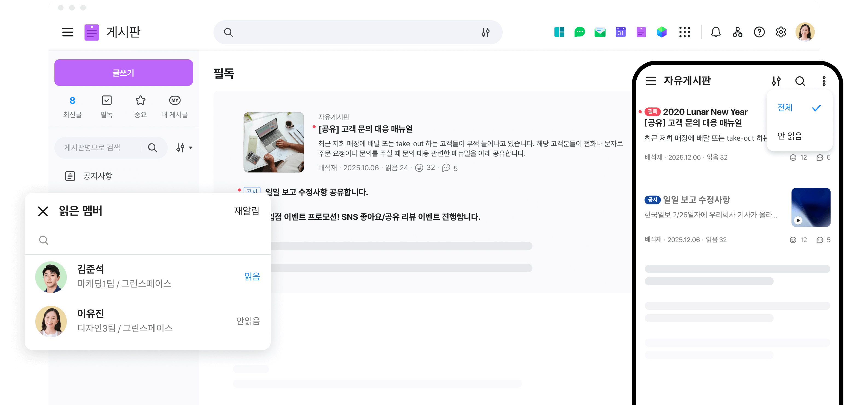This screenshot has height=405, width=868.
Task: Switch to the 중요 star tab
Action: coord(140,106)
